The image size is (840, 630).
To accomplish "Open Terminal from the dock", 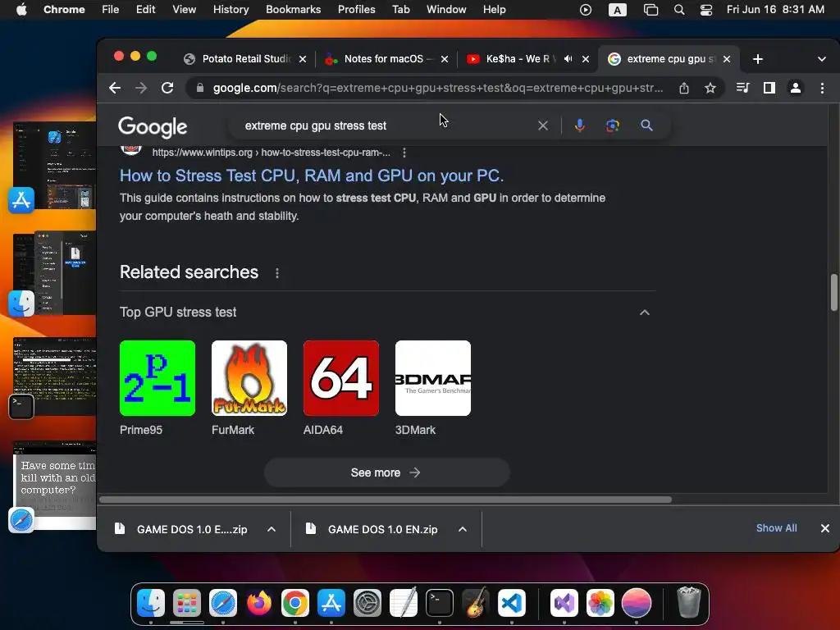I will pos(440,603).
